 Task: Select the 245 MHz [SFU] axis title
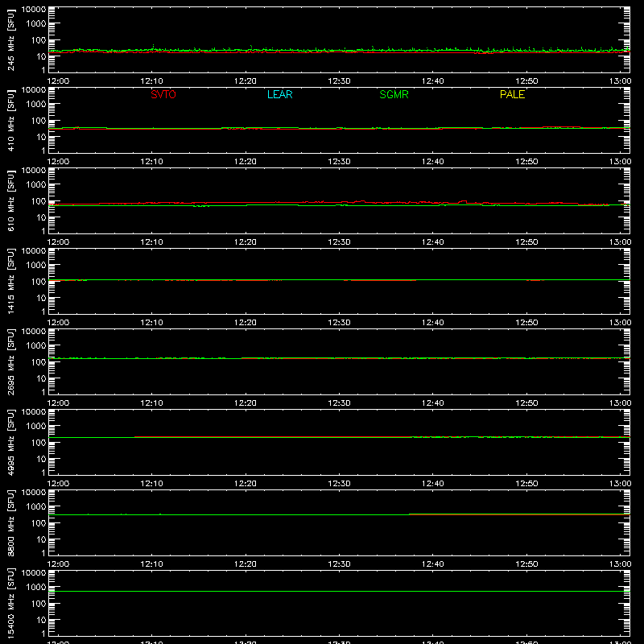click(x=11, y=39)
